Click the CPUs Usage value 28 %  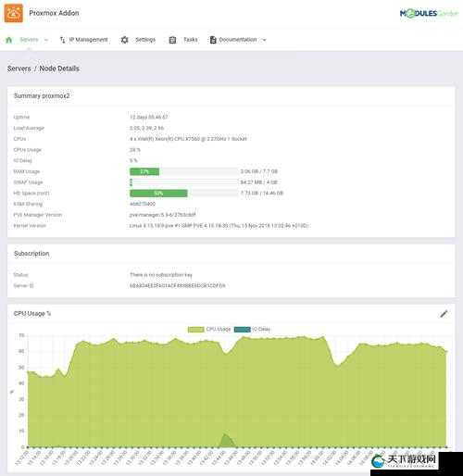[135, 150]
